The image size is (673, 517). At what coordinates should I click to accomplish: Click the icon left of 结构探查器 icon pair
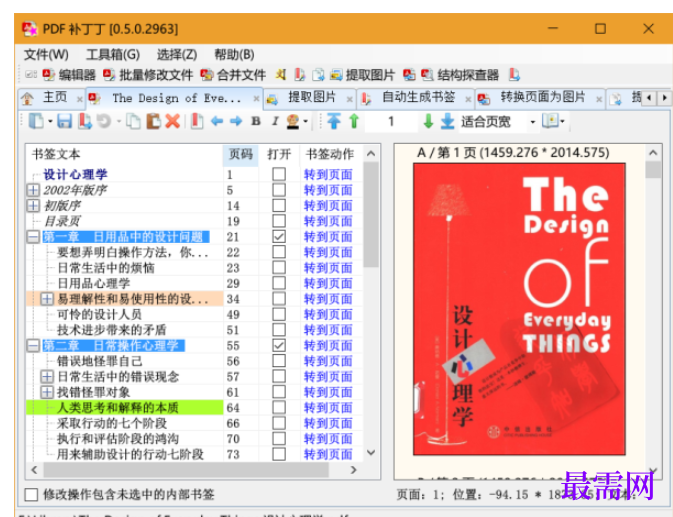click(409, 75)
